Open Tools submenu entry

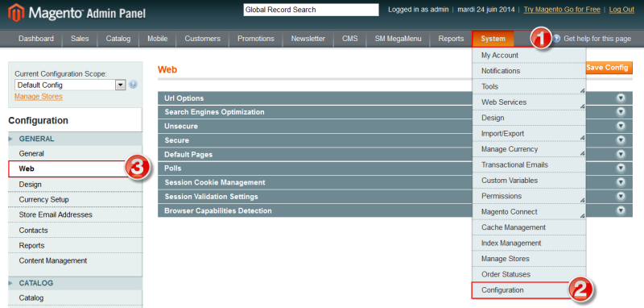click(529, 86)
